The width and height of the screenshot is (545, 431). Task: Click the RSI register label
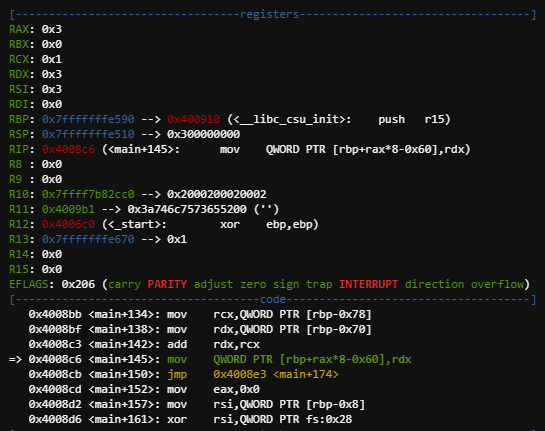19,89
